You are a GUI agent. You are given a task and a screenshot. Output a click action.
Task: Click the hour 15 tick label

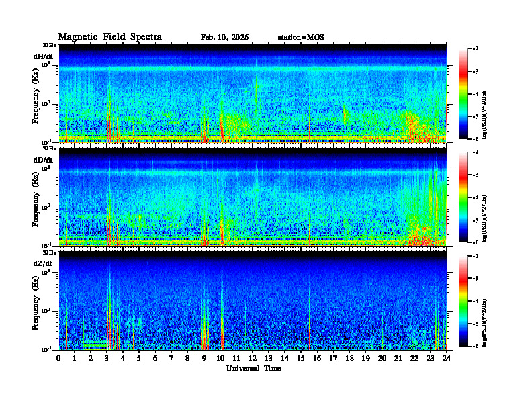[x=301, y=359]
